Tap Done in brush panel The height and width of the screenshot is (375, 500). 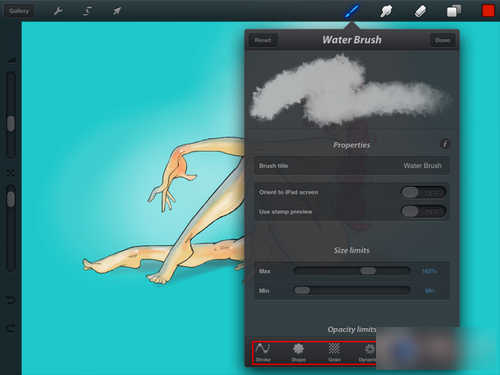(x=442, y=40)
